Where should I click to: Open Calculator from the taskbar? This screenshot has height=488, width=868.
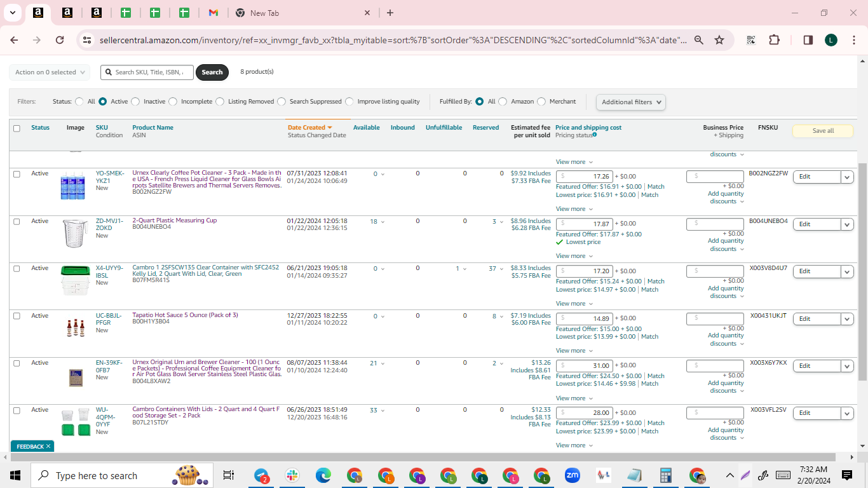pos(666,475)
